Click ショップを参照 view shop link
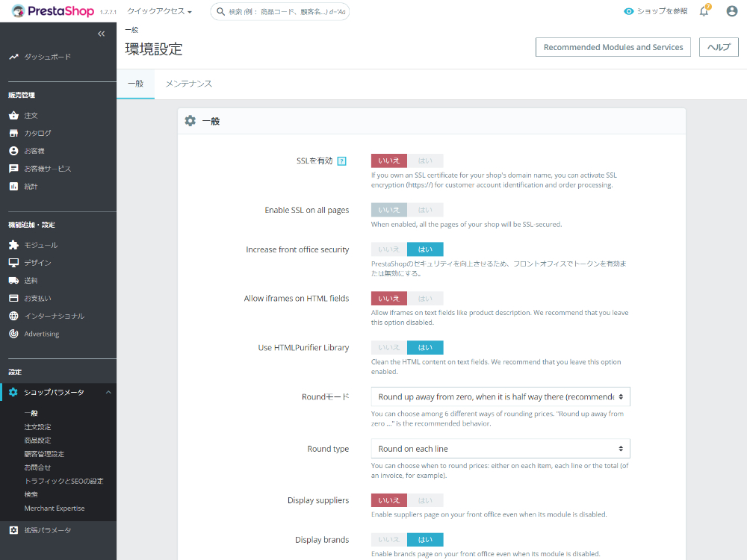 point(656,11)
